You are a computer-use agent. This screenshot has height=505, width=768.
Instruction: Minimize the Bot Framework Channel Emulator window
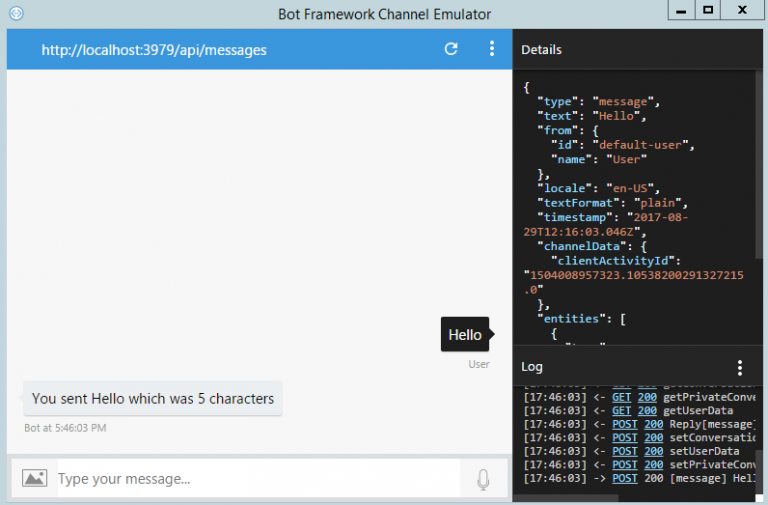coord(680,10)
